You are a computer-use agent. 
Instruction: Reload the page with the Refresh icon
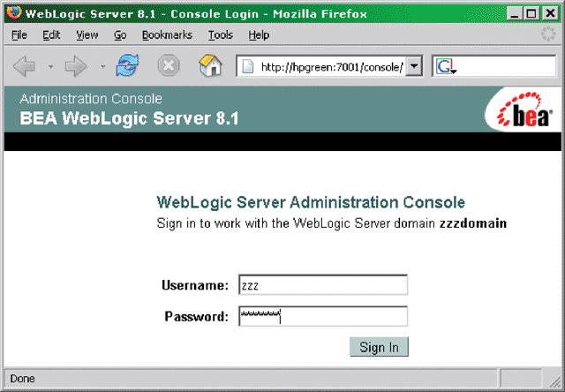click(128, 66)
